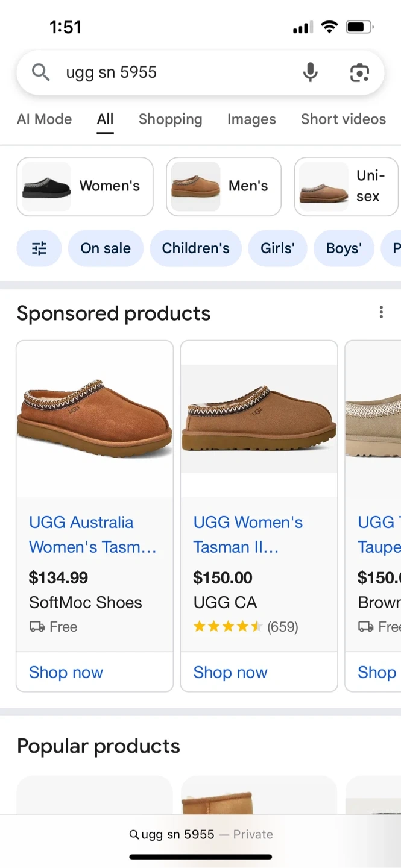
Task: Tap the magnifying glass search icon
Action: click(x=40, y=72)
